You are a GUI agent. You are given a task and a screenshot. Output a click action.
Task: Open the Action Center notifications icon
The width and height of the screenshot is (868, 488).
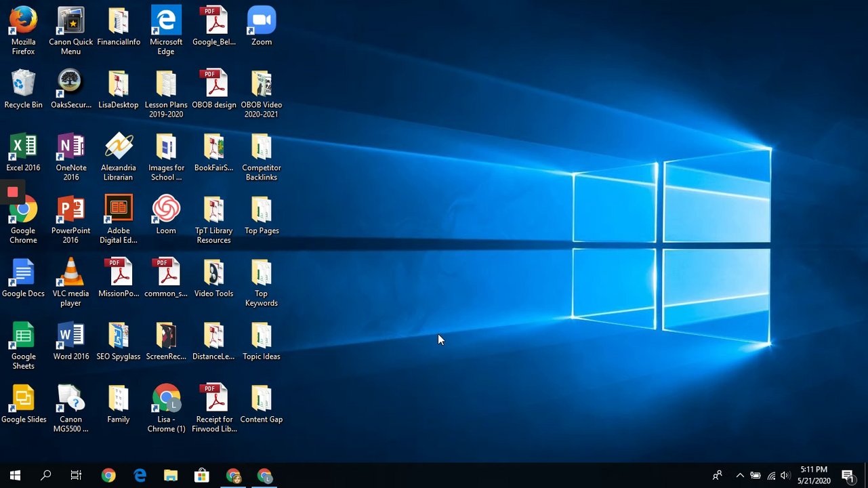[x=847, y=475]
